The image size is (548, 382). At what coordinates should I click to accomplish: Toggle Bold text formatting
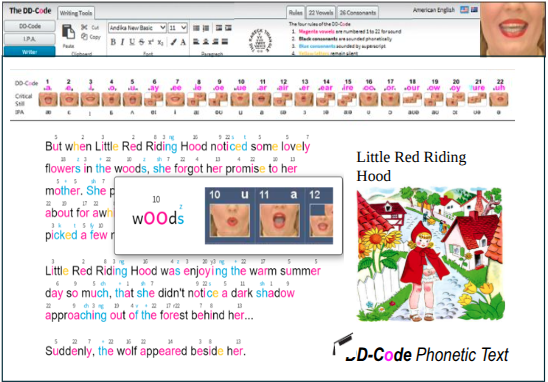pyautogui.click(x=113, y=42)
